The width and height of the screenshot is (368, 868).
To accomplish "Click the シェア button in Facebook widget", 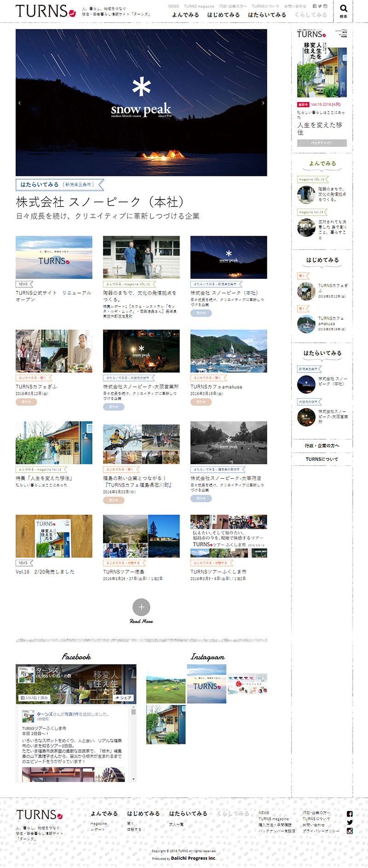I will click(123, 698).
